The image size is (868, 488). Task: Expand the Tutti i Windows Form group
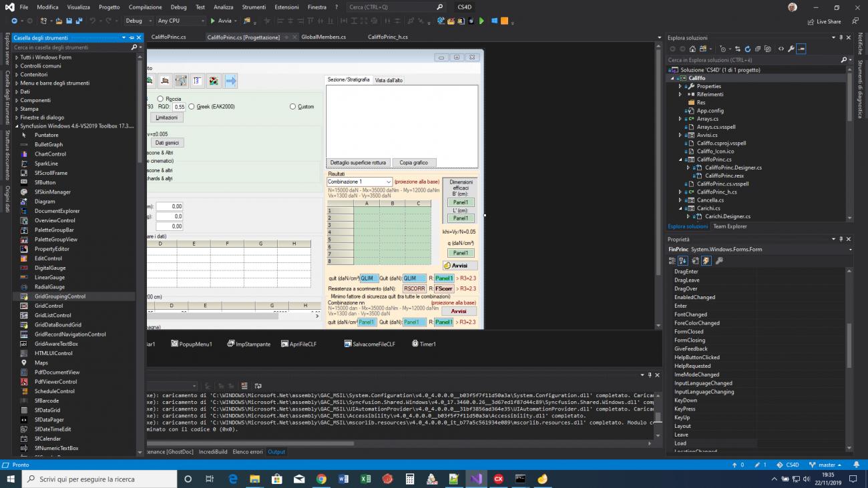coord(17,57)
